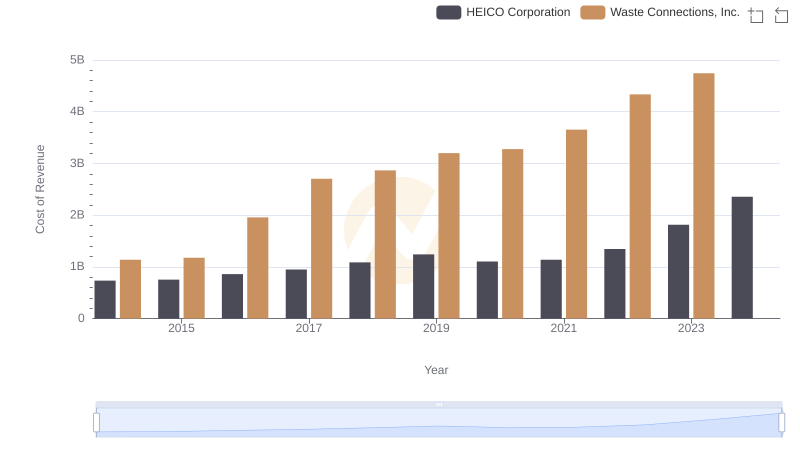Click the 4B y-axis label
Screen dimensions: 800x461
click(77, 112)
